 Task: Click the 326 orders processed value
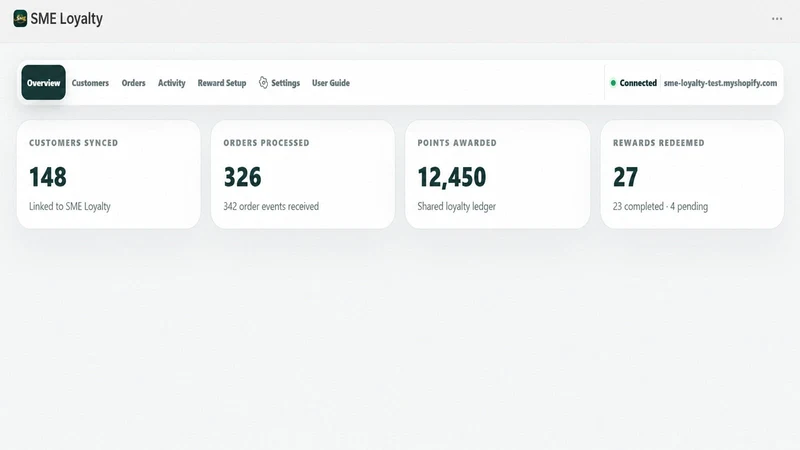(x=242, y=177)
